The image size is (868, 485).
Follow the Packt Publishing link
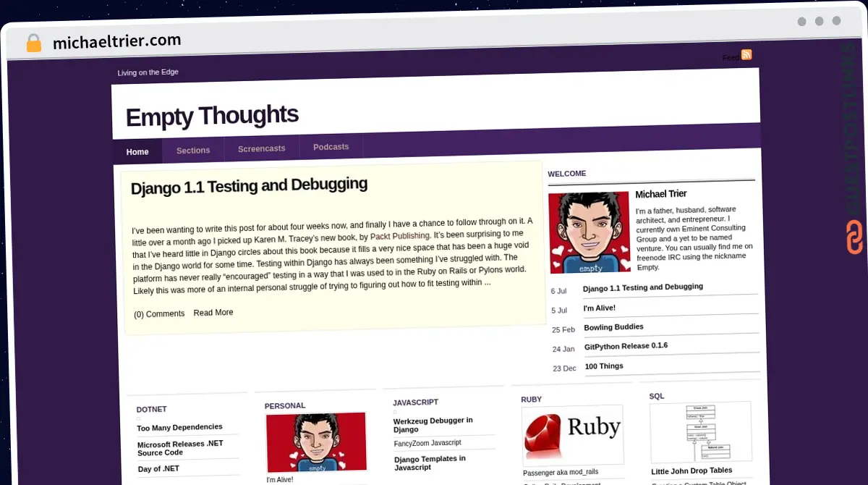pos(400,236)
